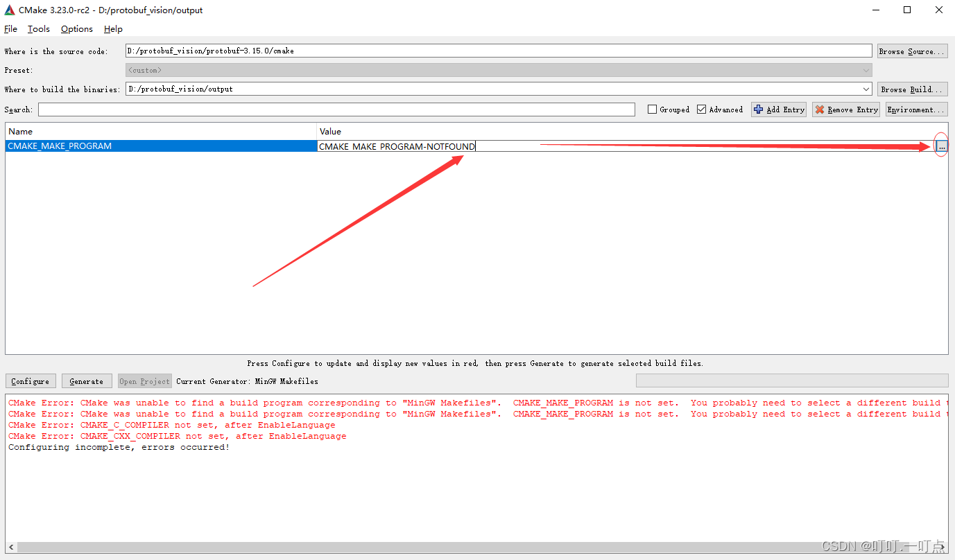Open the build binaries path dropdown
This screenshot has width=955, height=560.
(866, 89)
